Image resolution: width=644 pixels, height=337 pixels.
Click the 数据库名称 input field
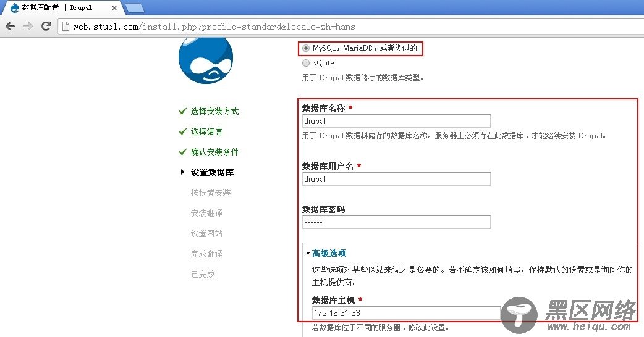click(x=396, y=121)
